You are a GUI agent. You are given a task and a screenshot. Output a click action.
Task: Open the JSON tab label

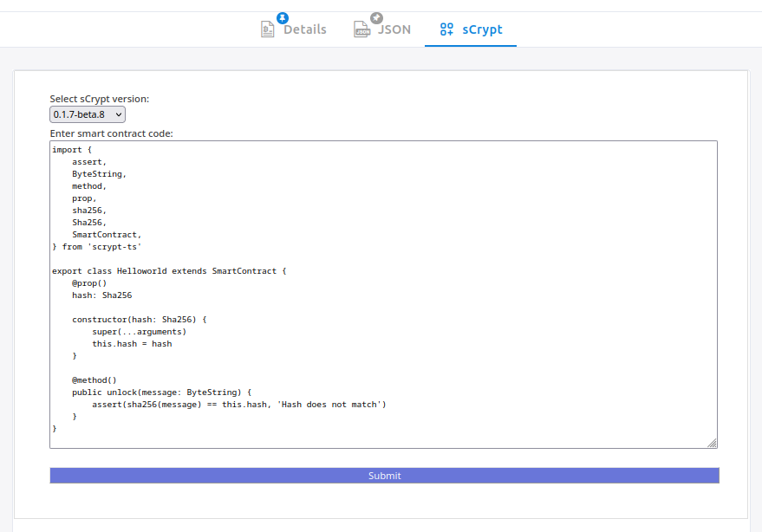point(394,29)
